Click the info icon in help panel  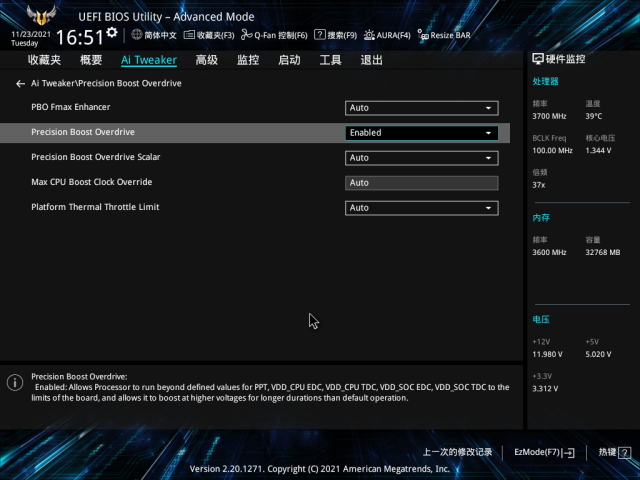click(x=15, y=383)
